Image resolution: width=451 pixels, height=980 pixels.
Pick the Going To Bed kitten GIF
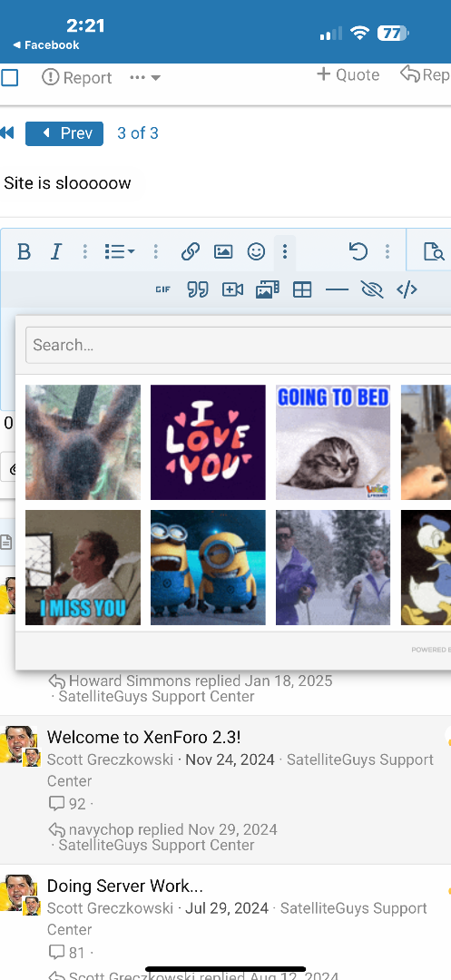coord(333,443)
